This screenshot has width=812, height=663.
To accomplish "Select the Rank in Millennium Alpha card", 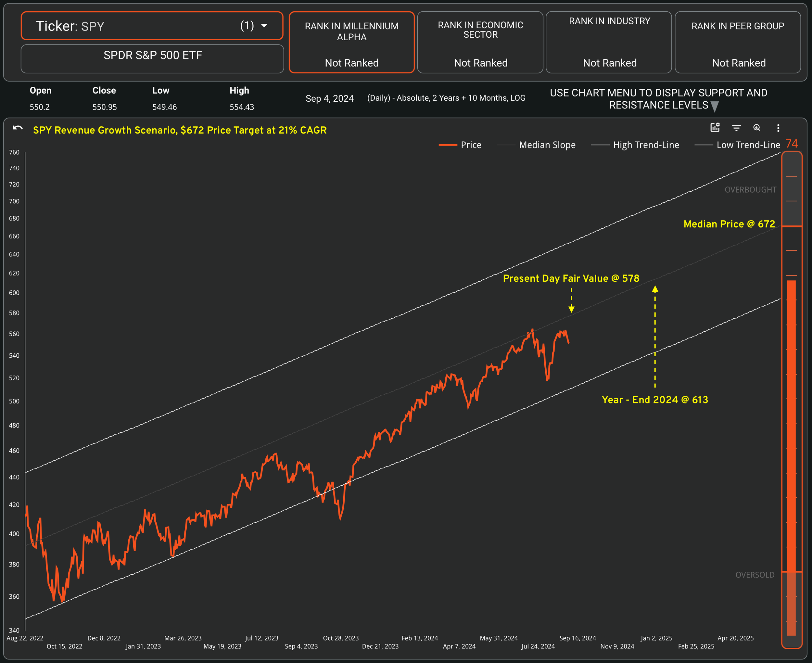I will click(x=352, y=43).
